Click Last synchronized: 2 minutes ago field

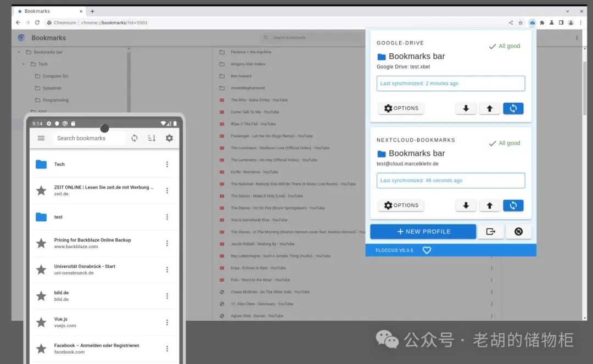coord(450,83)
